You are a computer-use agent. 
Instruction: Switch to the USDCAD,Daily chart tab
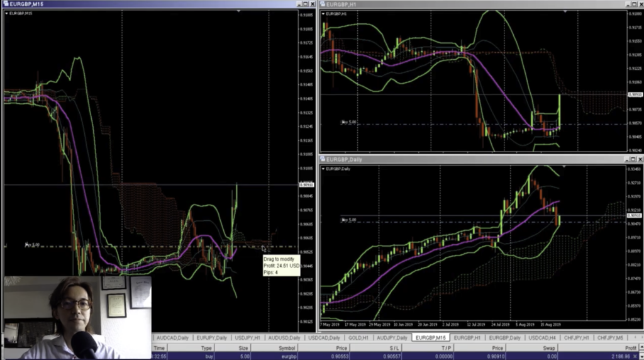pos(324,338)
